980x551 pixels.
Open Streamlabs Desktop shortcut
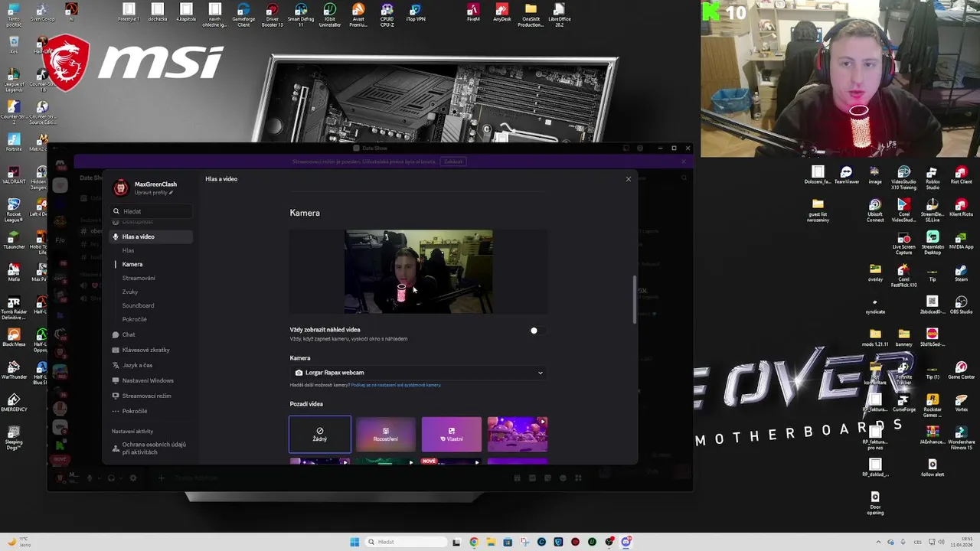point(933,243)
